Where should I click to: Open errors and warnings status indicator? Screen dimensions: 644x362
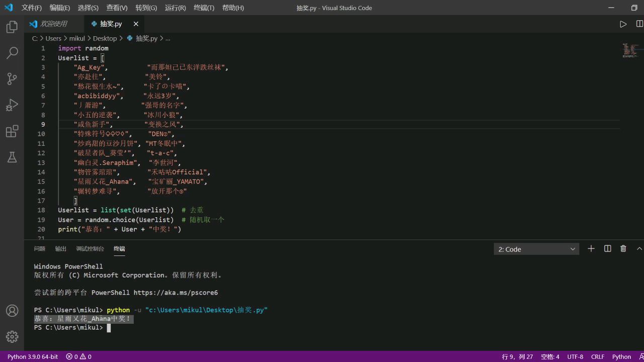pyautogui.click(x=78, y=356)
